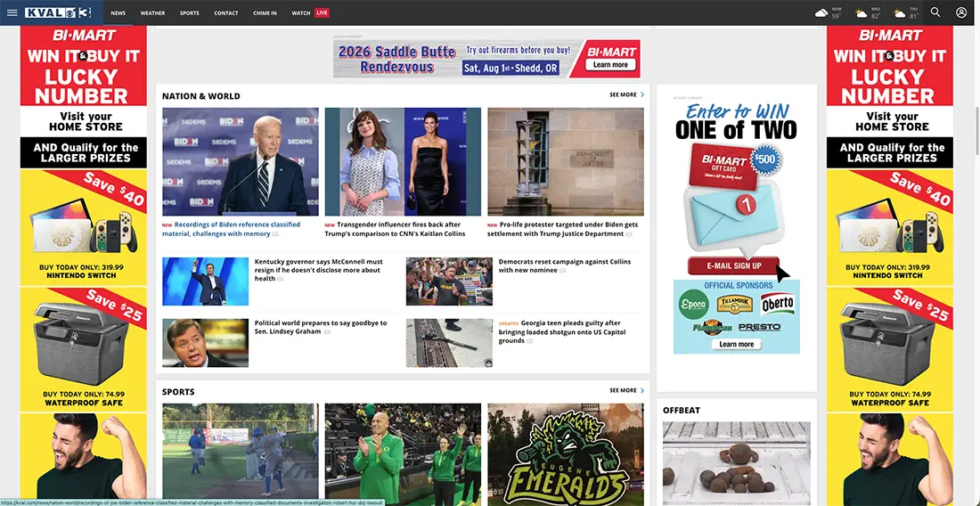This screenshot has height=506, width=980.
Task: Click Presto sponsor logo
Action: pos(759,327)
